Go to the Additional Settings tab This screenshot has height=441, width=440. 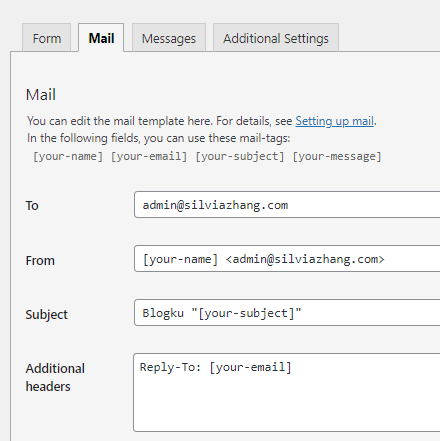coord(276,38)
